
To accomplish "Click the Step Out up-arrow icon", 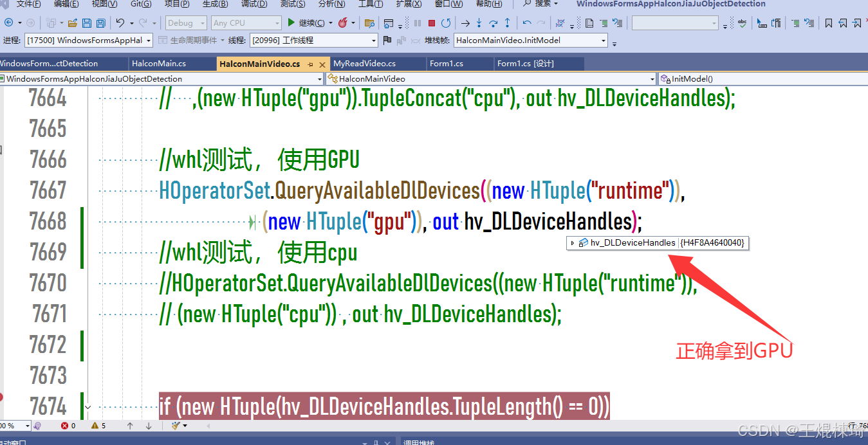I will pos(507,23).
